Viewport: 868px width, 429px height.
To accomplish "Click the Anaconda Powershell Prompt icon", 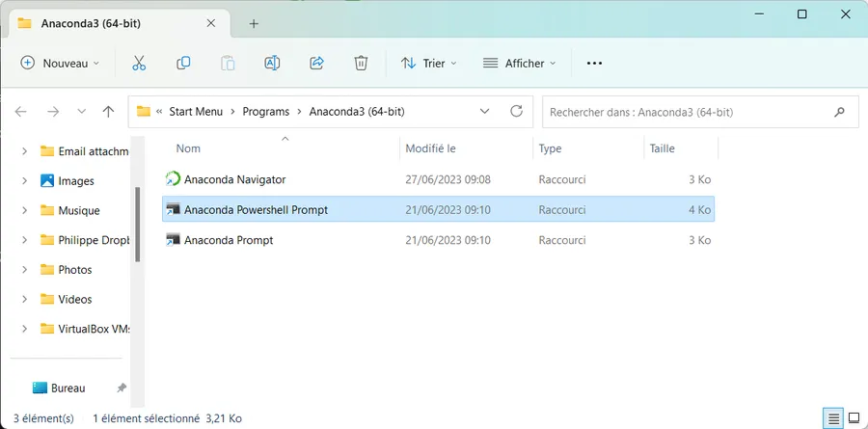I will click(173, 210).
